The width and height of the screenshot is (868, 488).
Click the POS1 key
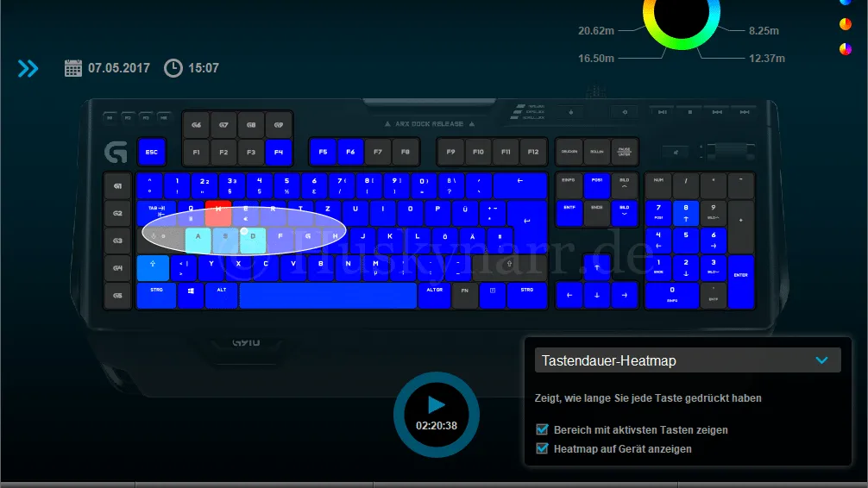pyautogui.click(x=597, y=186)
